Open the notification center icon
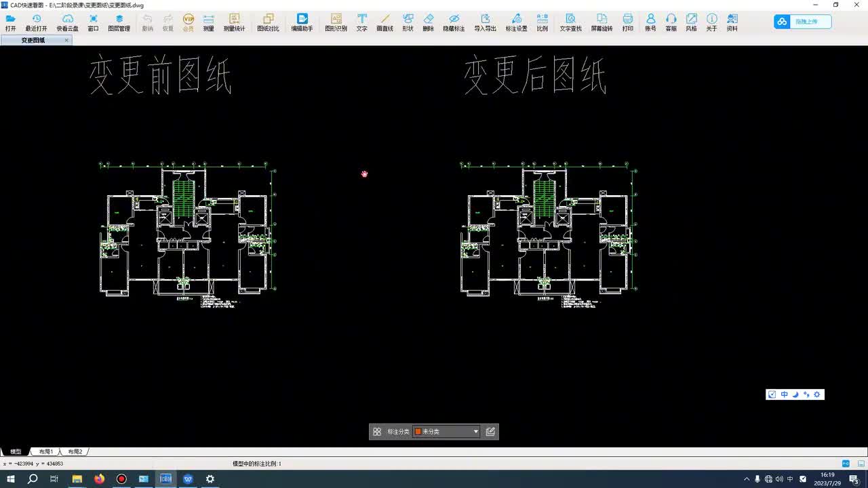The image size is (868, 488). coord(854,479)
